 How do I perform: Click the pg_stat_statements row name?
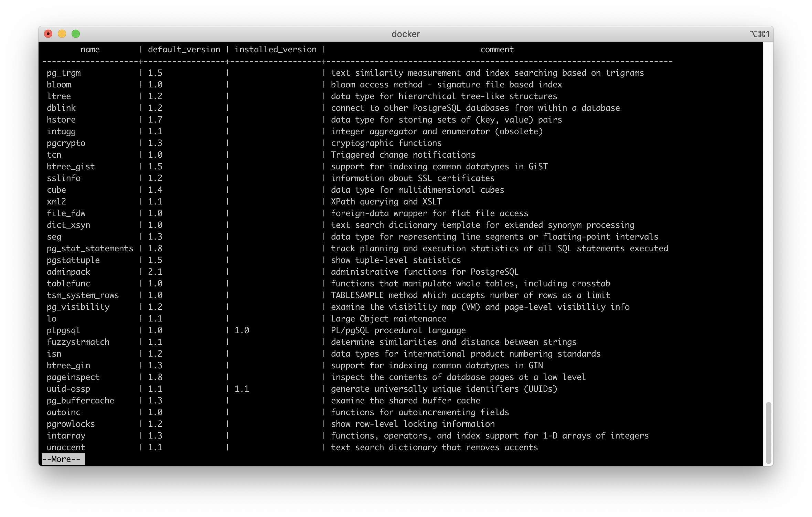(90, 249)
